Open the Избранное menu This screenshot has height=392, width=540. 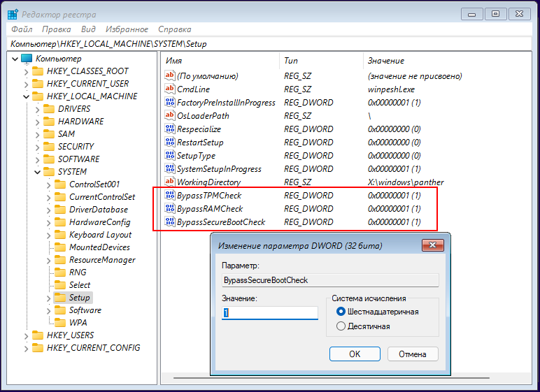click(127, 29)
